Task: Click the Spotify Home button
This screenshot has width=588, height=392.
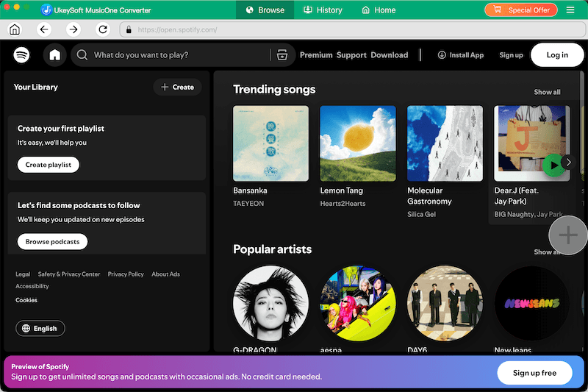Action: tap(54, 54)
